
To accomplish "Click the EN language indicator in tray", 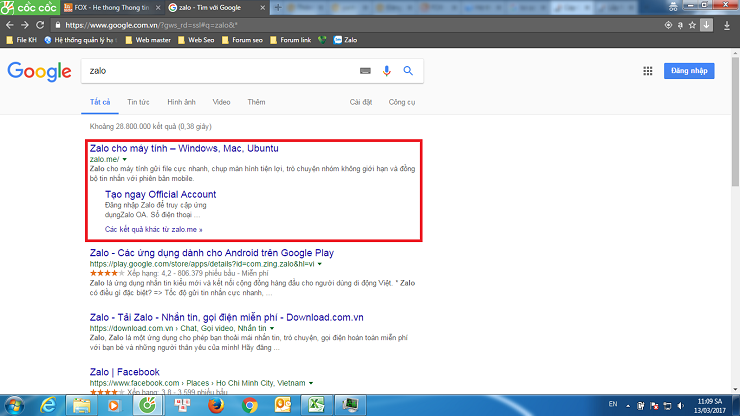I will click(613, 404).
